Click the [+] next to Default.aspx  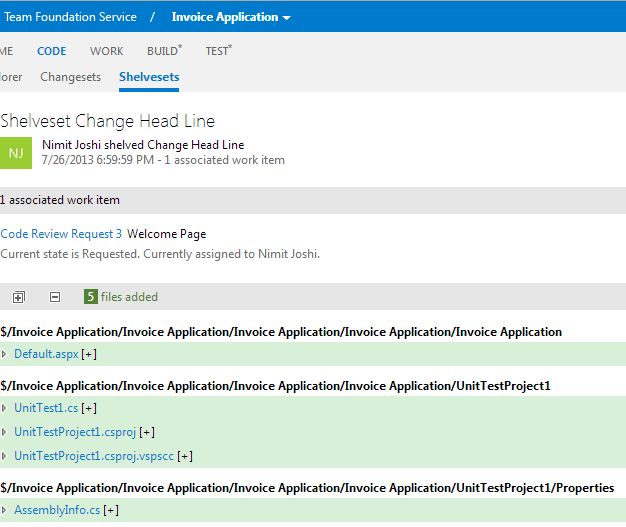click(x=89, y=354)
